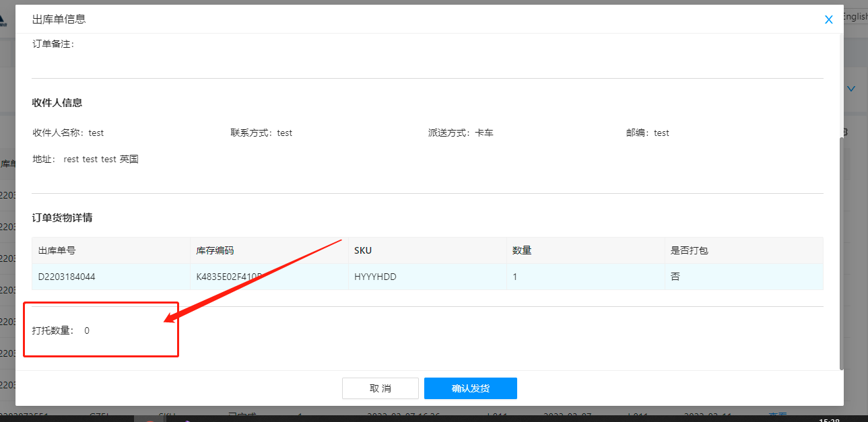This screenshot has width=868, height=422.
Task: Click the 数量 column header
Action: pos(522,250)
